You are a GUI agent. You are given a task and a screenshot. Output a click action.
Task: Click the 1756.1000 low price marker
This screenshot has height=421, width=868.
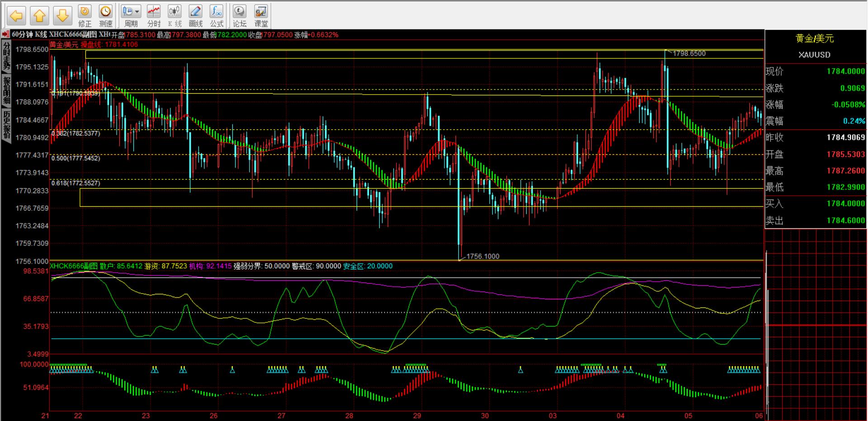(483, 256)
